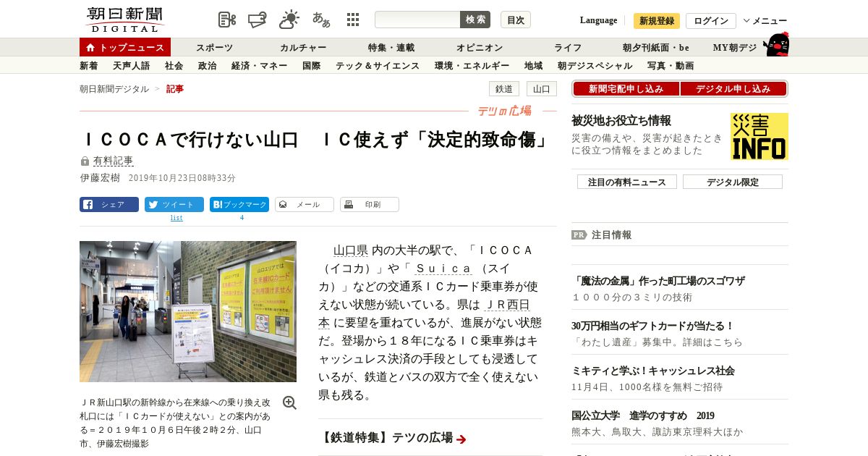
Task: Open 朝夕刊紙面・be tab
Action: coord(656,48)
